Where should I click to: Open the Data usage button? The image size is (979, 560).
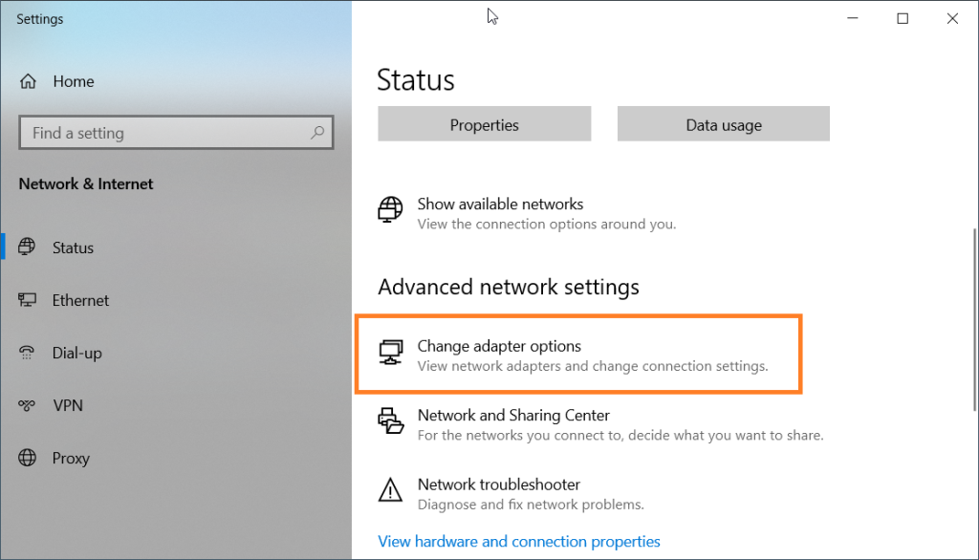pos(723,124)
